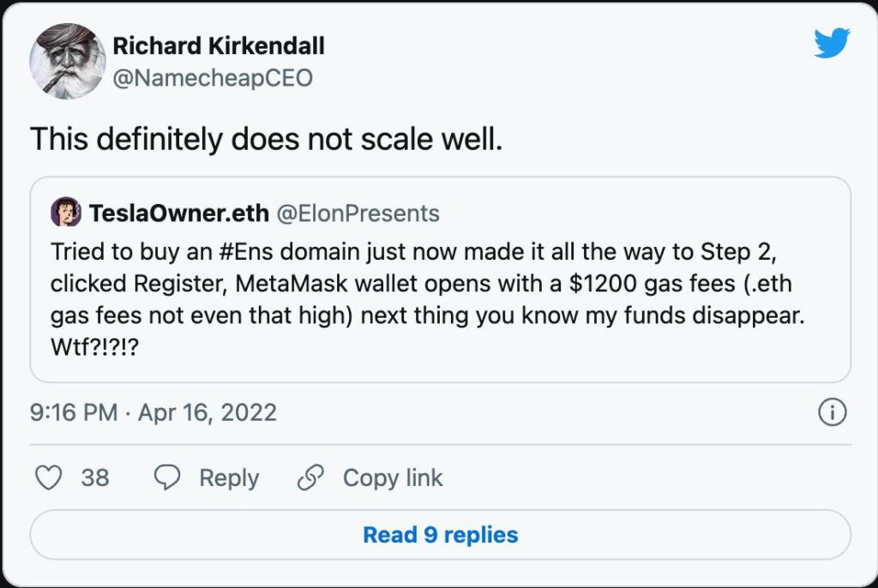Click the Richard Kirkendall display name
The image size is (878, 588).
click(219, 46)
